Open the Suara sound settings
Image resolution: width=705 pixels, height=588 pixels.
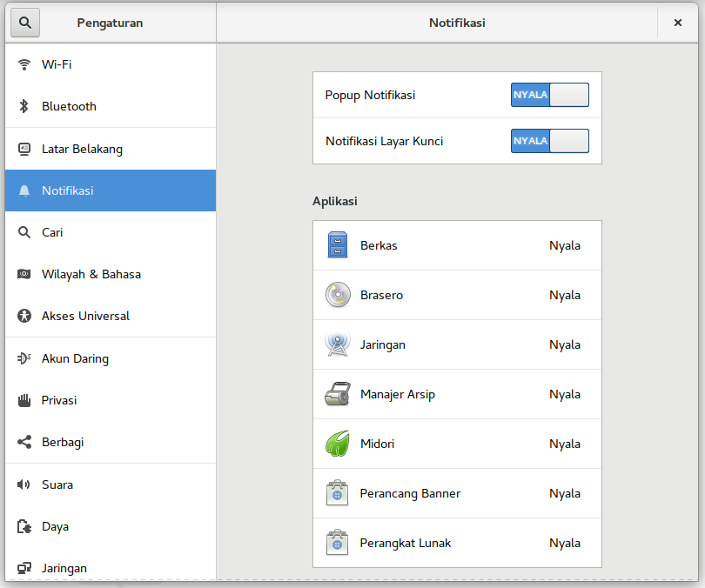tap(57, 484)
